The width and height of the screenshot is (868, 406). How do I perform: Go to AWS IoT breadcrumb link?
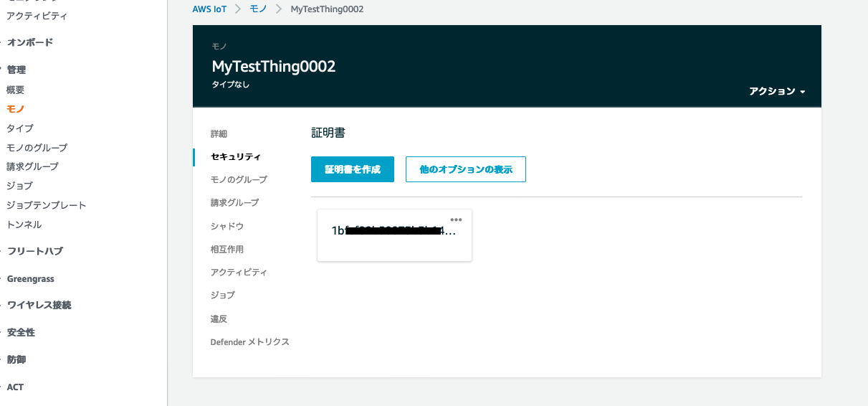pos(210,9)
